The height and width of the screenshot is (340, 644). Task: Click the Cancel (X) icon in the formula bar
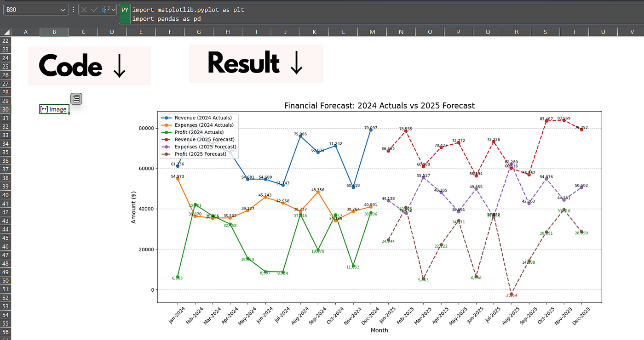click(83, 9)
